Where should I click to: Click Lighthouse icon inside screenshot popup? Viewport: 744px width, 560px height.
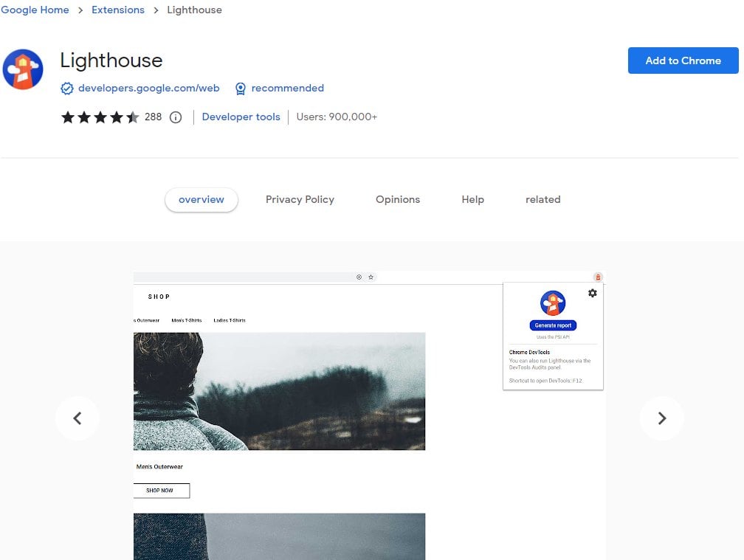pos(553,303)
